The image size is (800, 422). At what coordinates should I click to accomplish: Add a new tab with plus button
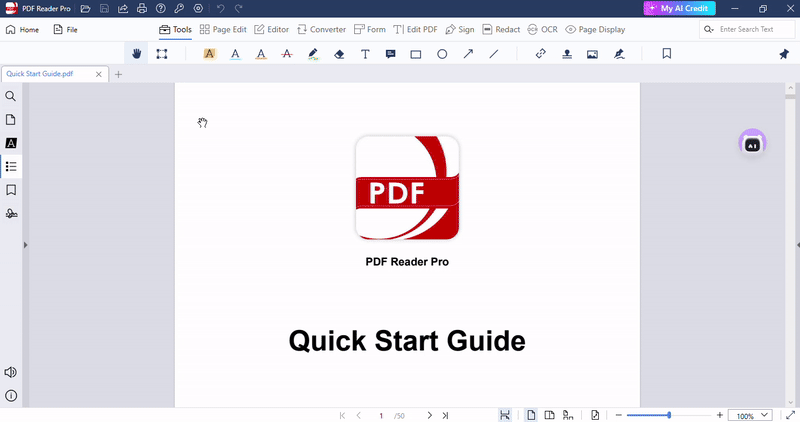pos(118,75)
